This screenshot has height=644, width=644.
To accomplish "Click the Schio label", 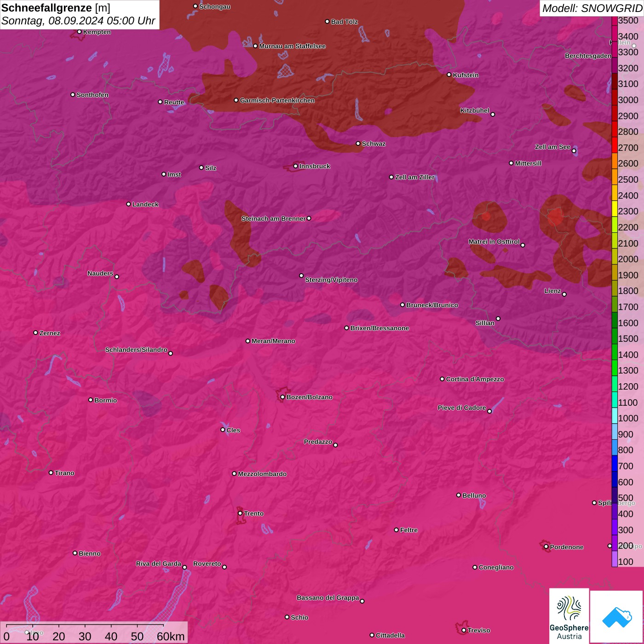I will tap(299, 617).
